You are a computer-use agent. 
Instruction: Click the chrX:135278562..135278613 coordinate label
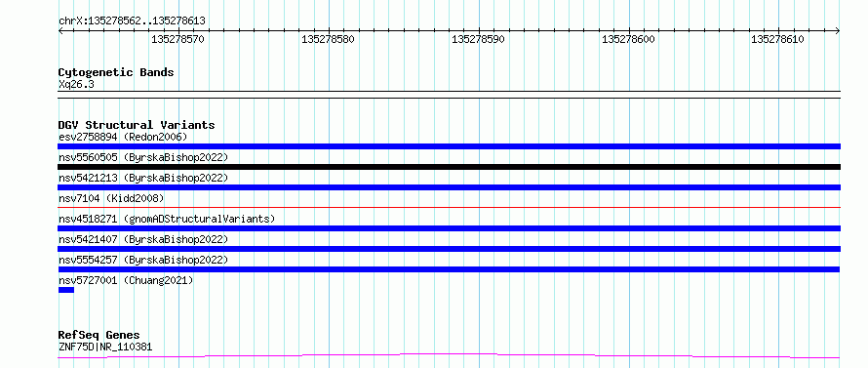pos(132,20)
